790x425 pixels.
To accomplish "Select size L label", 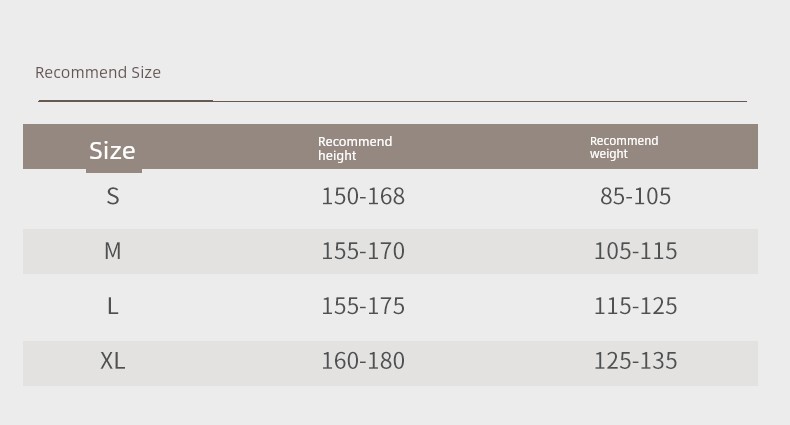I will [113, 306].
